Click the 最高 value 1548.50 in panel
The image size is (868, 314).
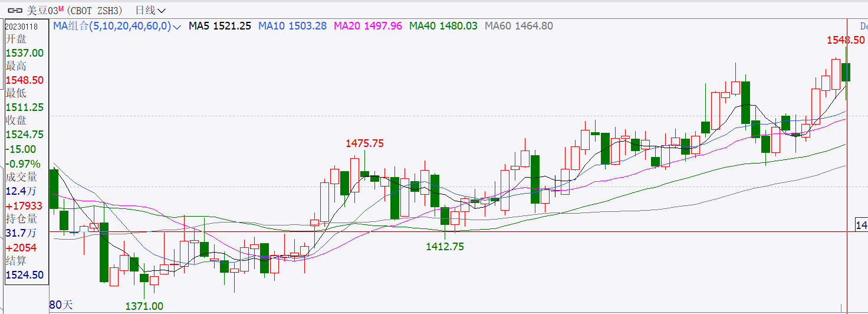point(24,80)
